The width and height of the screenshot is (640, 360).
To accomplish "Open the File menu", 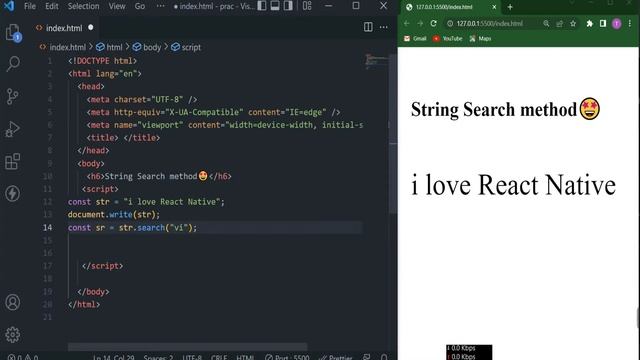I will pyautogui.click(x=30, y=6).
